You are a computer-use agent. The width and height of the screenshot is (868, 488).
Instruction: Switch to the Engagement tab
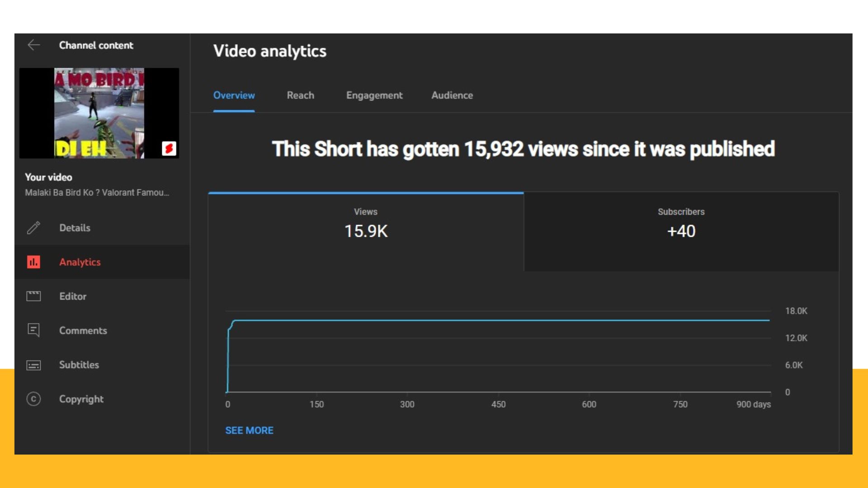coord(374,95)
